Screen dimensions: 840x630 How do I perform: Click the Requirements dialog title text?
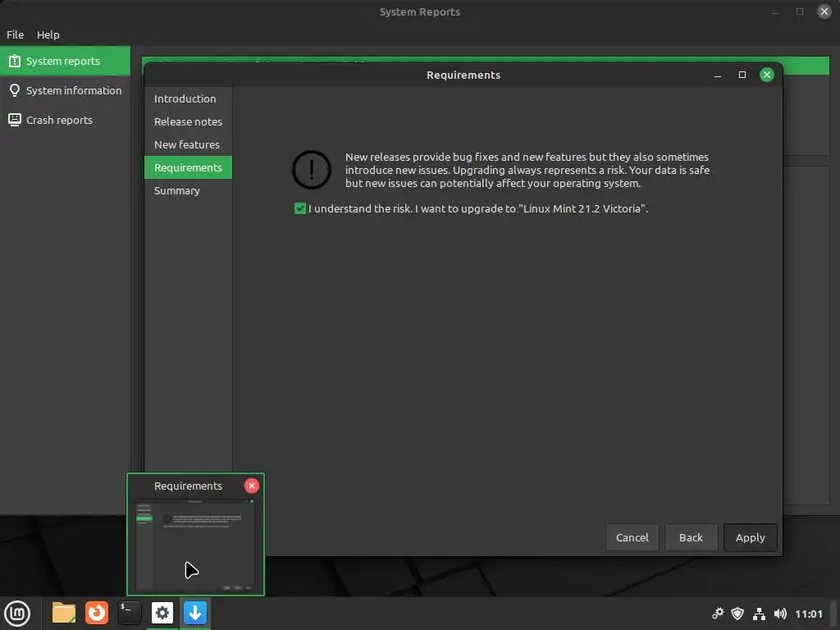pyautogui.click(x=463, y=75)
